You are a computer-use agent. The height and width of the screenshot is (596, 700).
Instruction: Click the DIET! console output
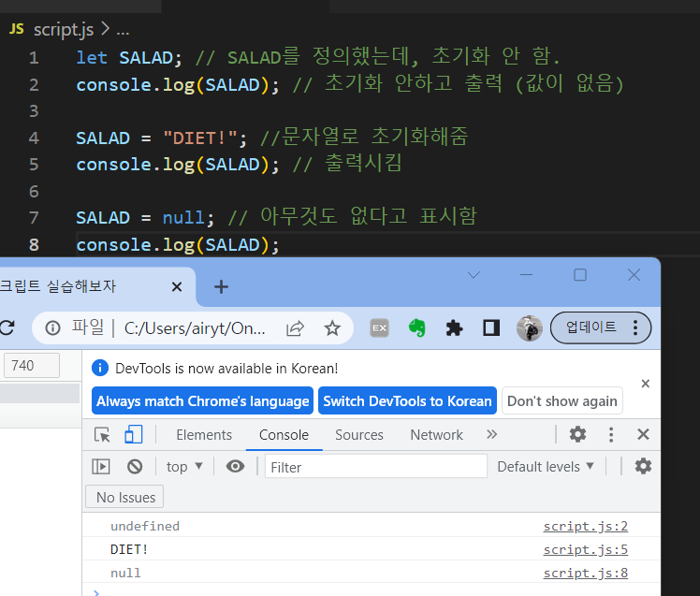click(128, 549)
